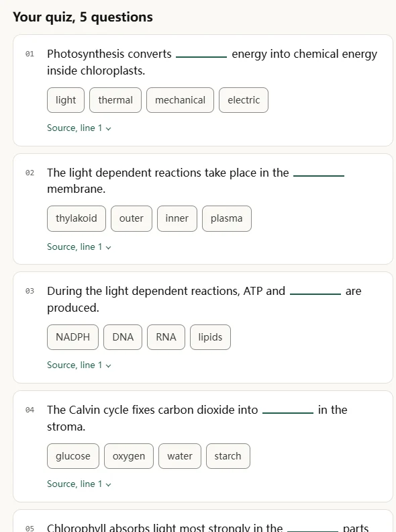
Task: Pick the 'inner' membrane option
Action: (x=177, y=218)
